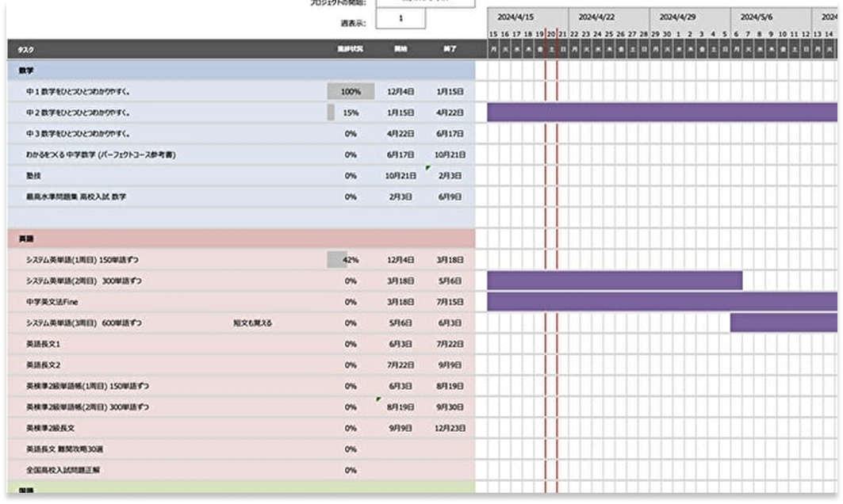Select the 英語 section header row
This screenshot has width=843, height=504.
[238, 239]
